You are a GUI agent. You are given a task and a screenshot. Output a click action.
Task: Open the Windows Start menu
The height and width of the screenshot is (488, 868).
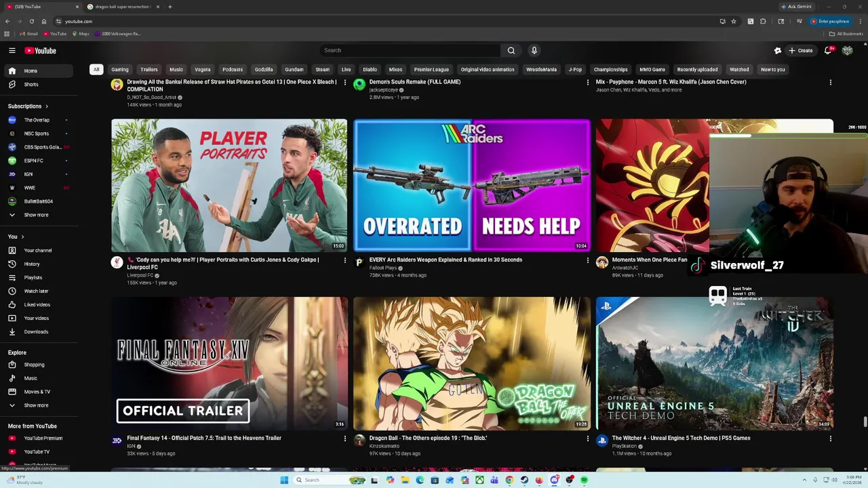(284, 480)
